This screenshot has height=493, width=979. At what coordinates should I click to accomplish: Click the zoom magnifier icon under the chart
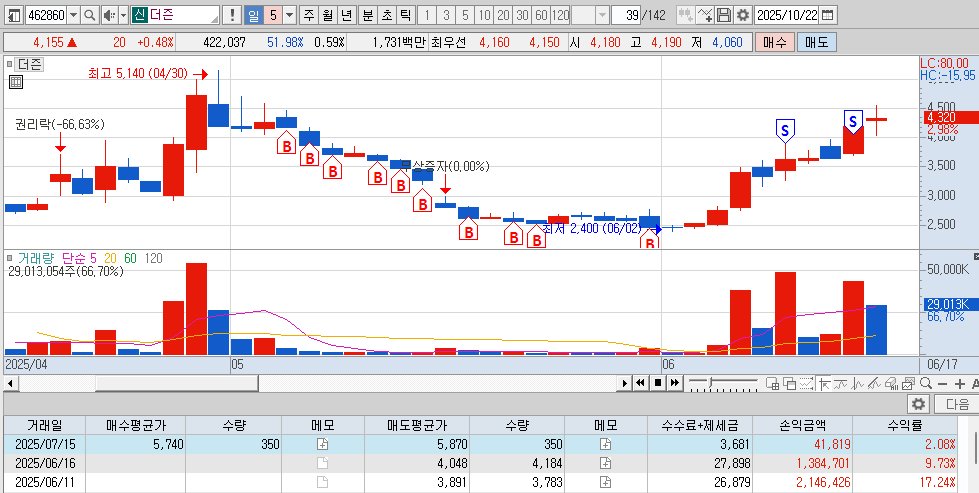(x=927, y=383)
